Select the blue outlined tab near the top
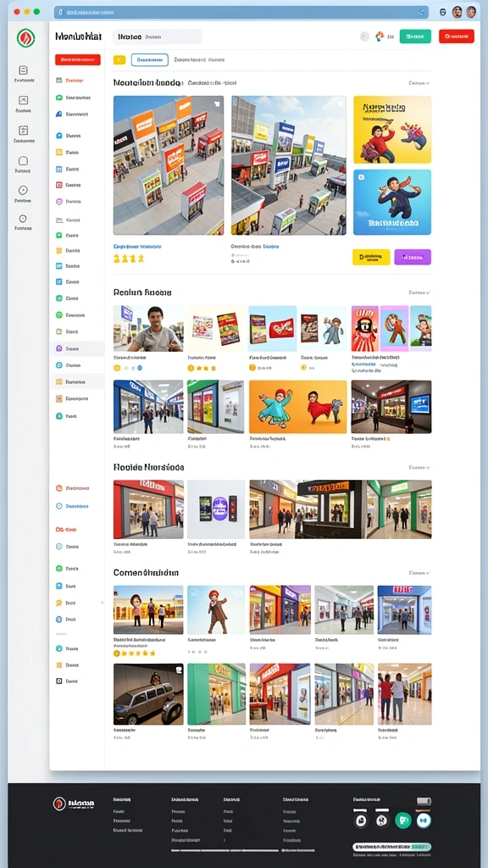This screenshot has height=868, width=488. 150,60
